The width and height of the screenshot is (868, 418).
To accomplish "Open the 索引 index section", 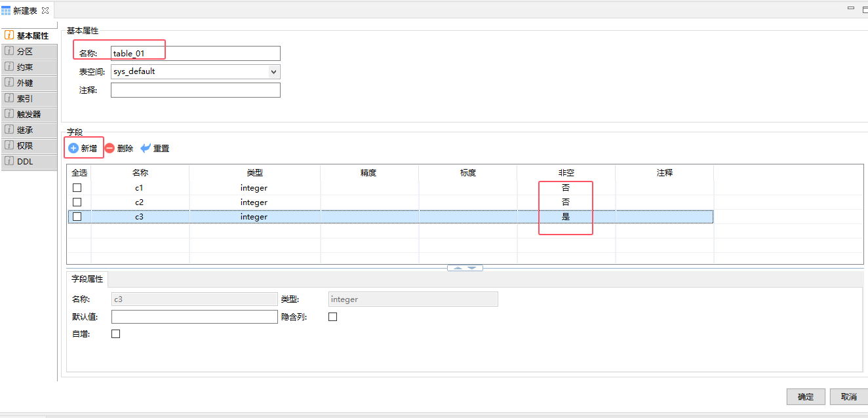I will click(25, 98).
